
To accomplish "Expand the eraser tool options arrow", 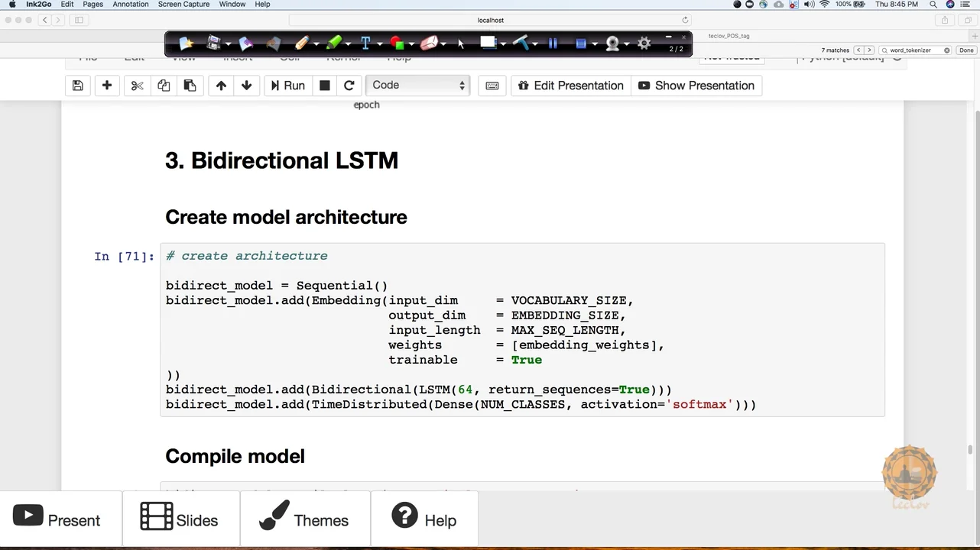I will [442, 44].
